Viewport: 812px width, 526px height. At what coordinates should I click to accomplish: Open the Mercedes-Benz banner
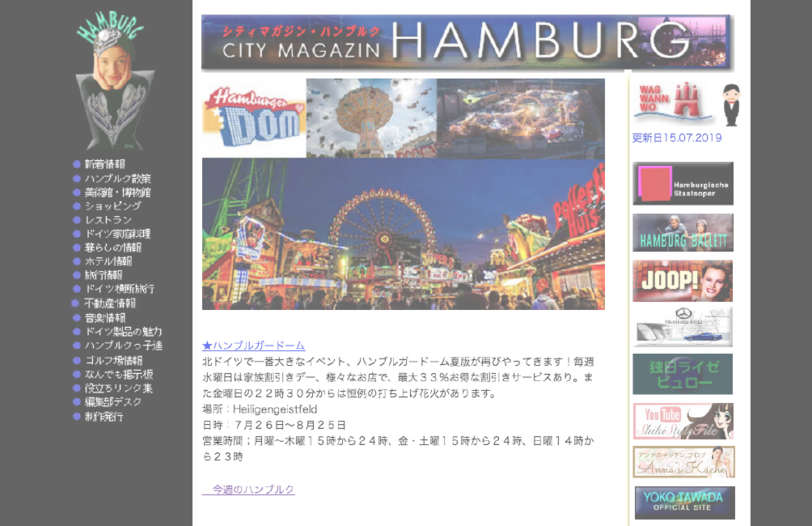tap(683, 327)
